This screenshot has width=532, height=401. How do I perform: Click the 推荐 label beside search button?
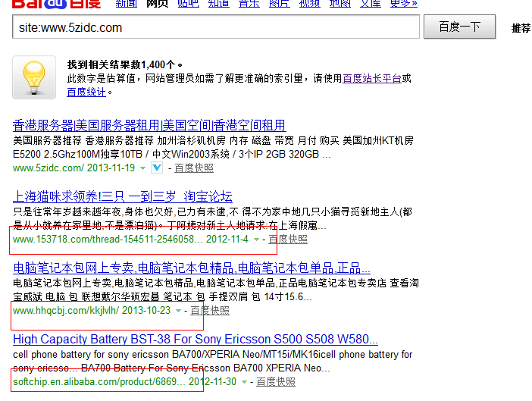click(521, 28)
